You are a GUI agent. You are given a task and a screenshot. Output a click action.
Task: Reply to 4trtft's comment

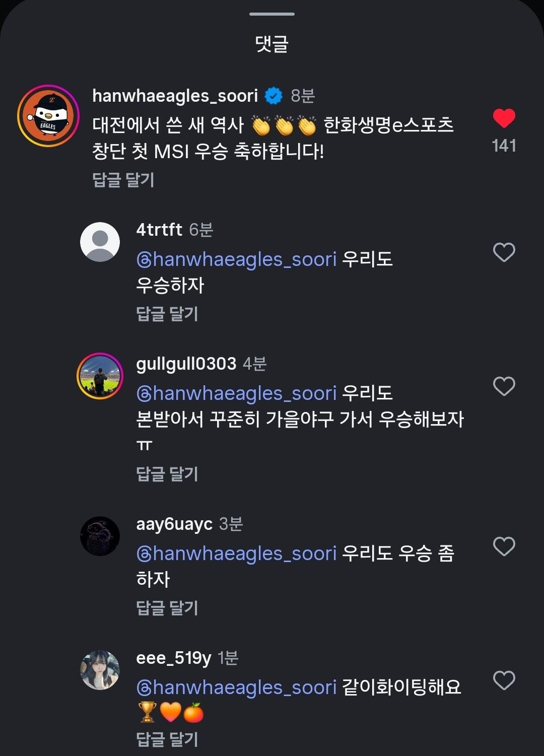coord(167,314)
